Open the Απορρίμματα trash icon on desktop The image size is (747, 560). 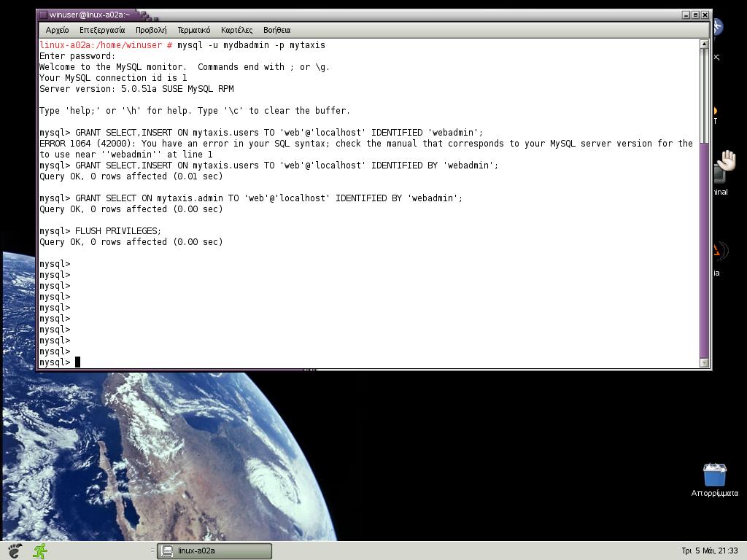(x=715, y=480)
